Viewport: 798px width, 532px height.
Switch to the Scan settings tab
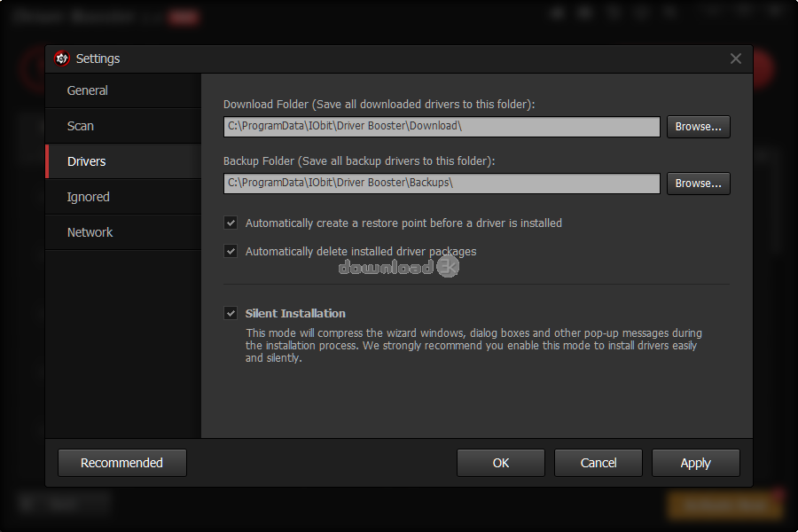tap(81, 126)
